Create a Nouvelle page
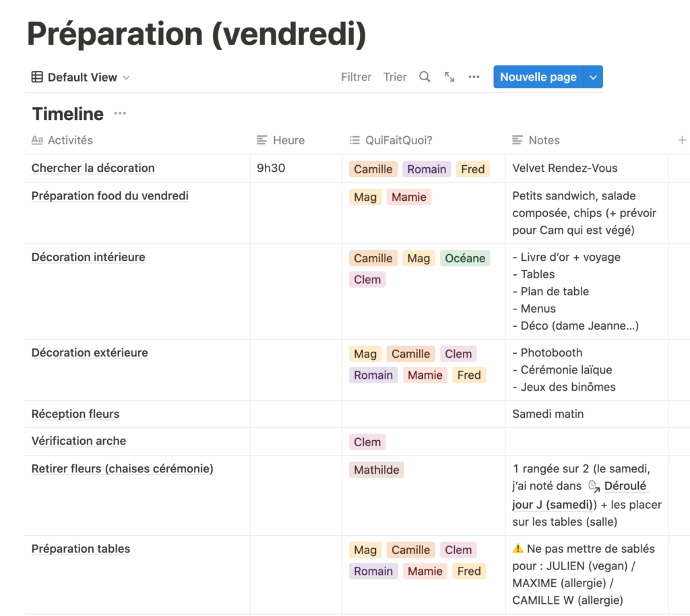Viewport: 690px width, 616px height. coord(538,77)
